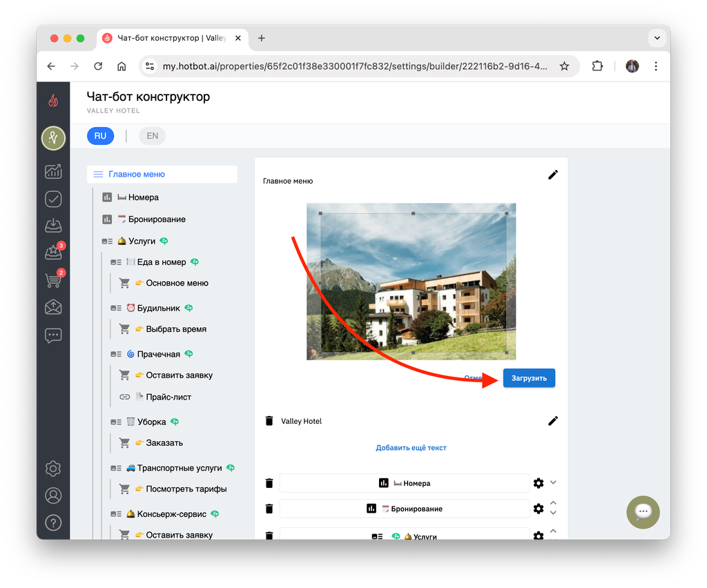Delete the Номера button row

pos(269,483)
